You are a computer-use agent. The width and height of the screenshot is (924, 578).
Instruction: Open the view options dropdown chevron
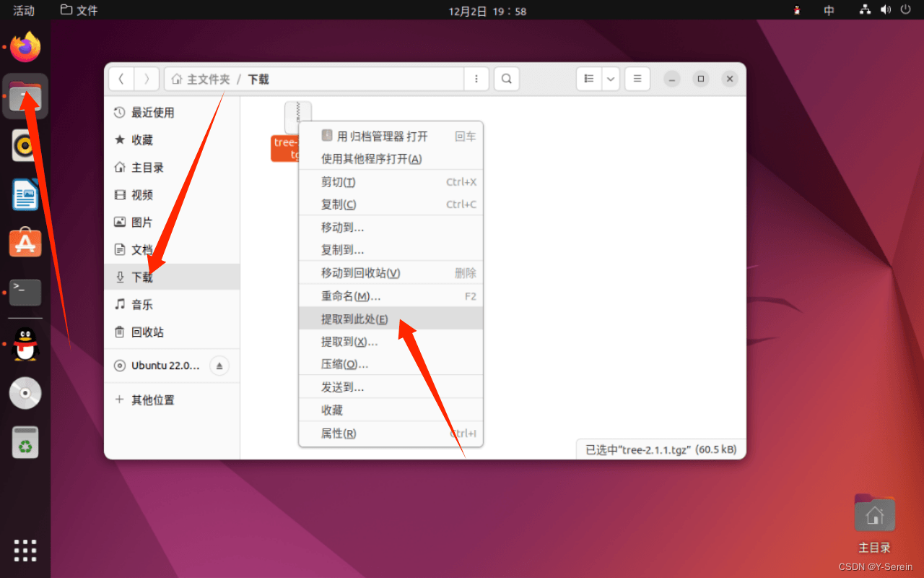click(610, 79)
